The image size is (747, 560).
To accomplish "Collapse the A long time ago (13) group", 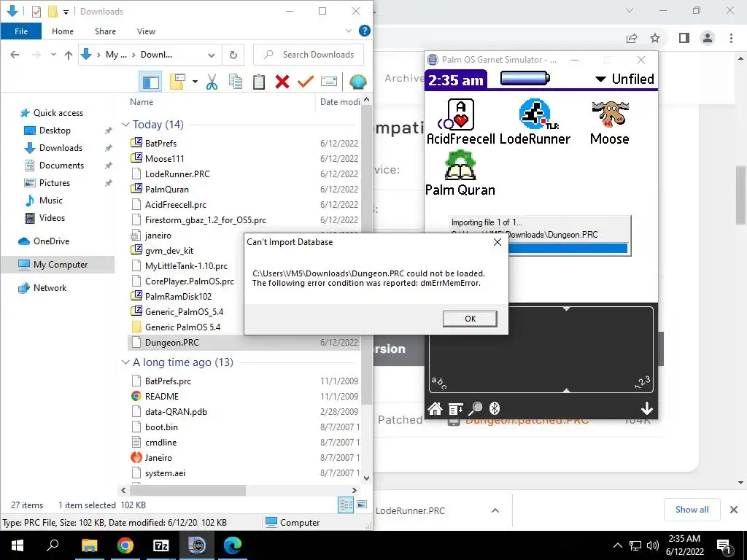I will [125, 362].
